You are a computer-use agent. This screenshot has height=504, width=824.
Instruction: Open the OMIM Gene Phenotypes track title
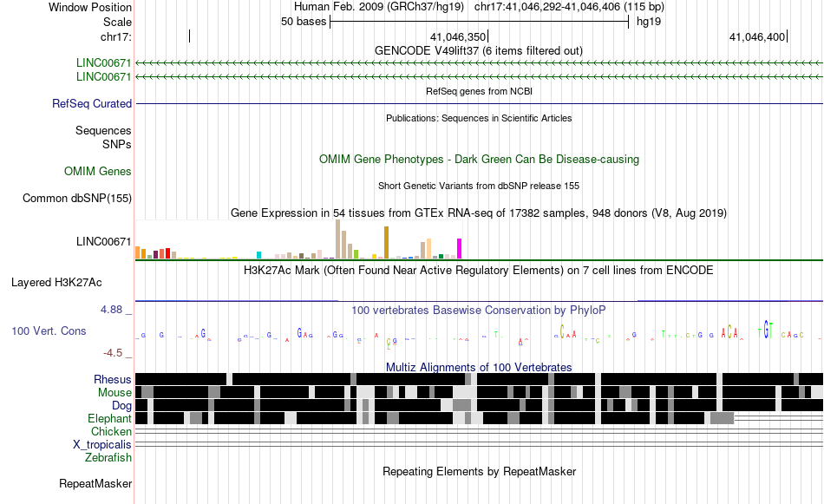(x=479, y=160)
